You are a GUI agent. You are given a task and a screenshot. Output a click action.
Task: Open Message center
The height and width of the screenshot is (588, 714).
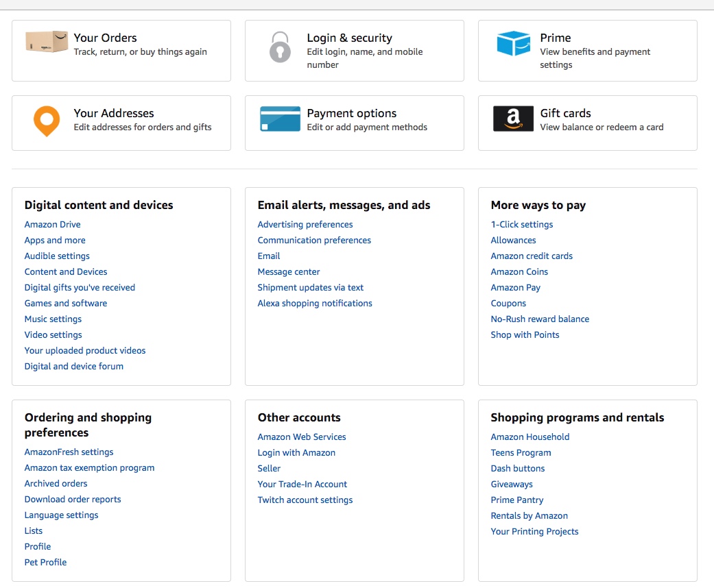pos(289,271)
